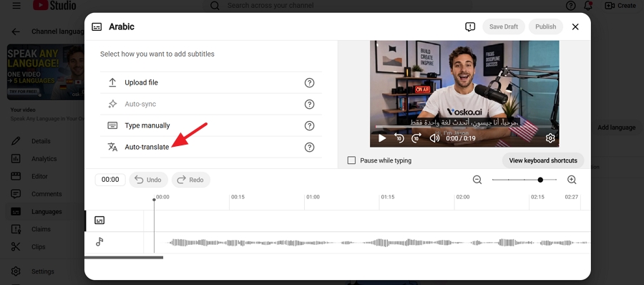Click the YouTube Studio logo

coord(54,5)
